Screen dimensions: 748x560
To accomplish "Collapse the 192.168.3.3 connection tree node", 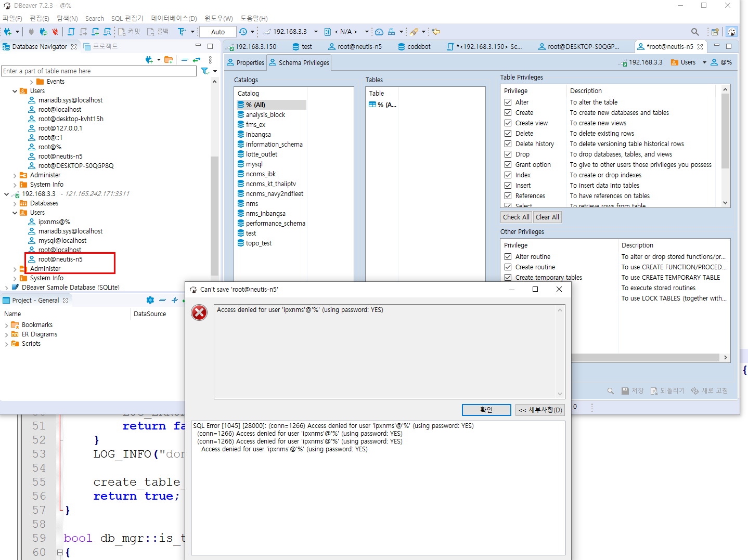I will pos(6,194).
